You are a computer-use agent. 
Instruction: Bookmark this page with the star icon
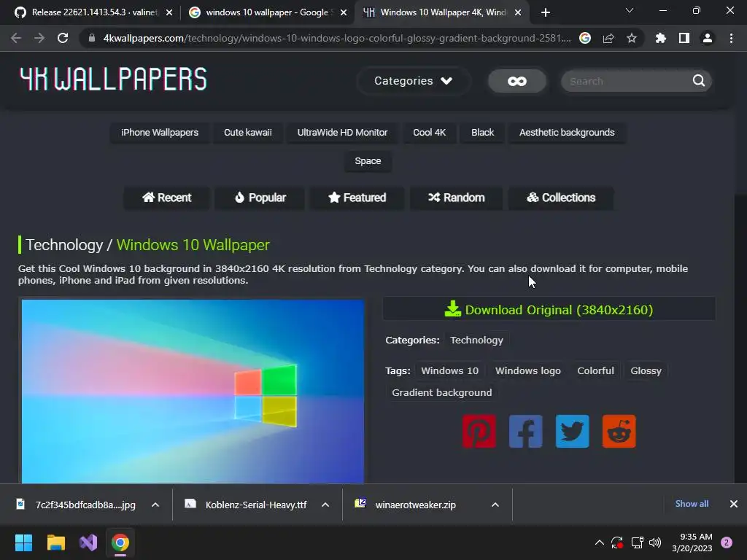(632, 38)
